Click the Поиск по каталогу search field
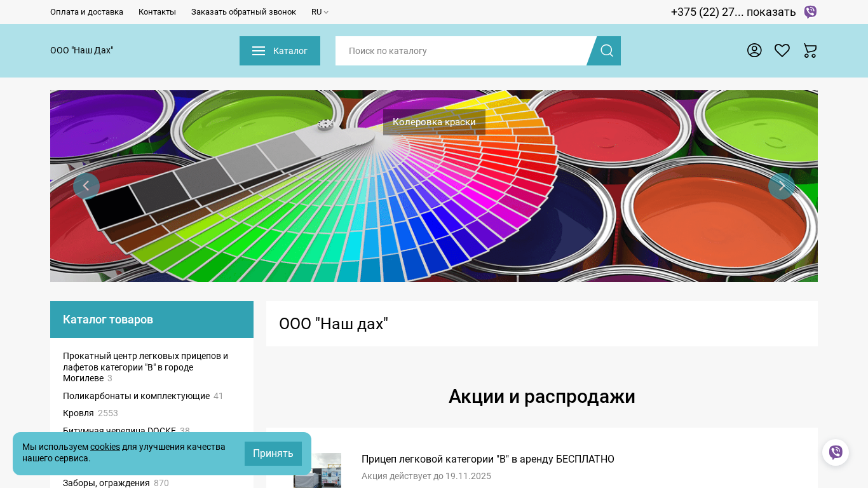Image resolution: width=868 pixels, height=488 pixels. pos(461,51)
